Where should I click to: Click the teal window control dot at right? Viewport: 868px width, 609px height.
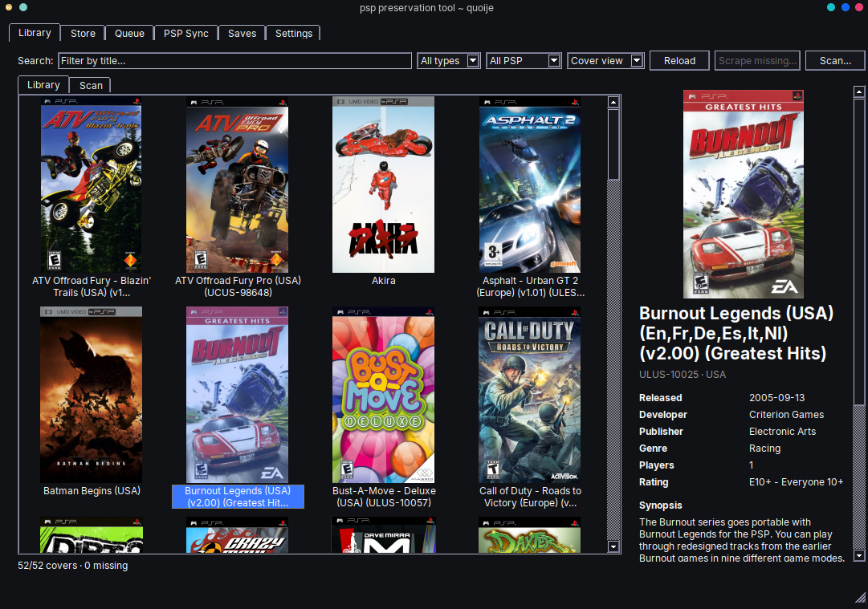[x=831, y=7]
